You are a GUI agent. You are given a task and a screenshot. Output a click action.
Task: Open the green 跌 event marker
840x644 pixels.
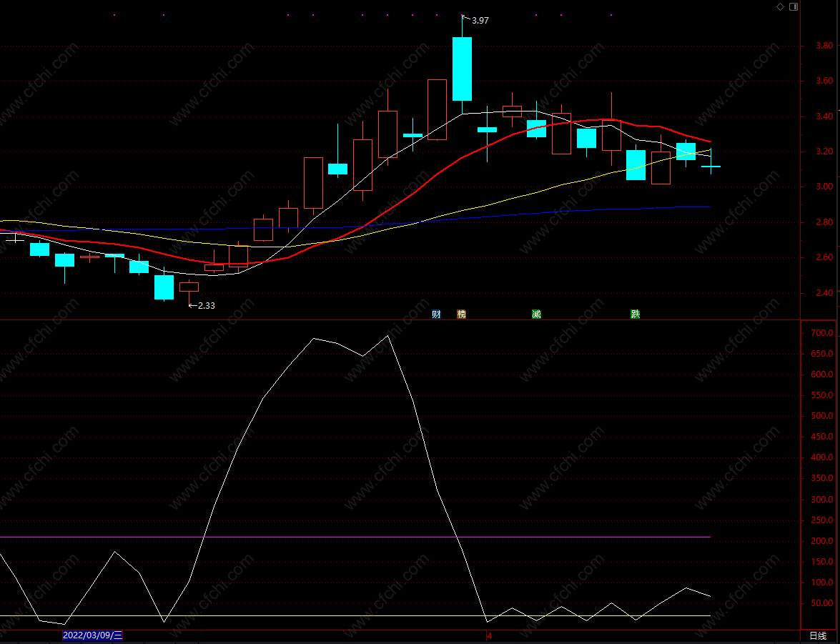pos(636,314)
